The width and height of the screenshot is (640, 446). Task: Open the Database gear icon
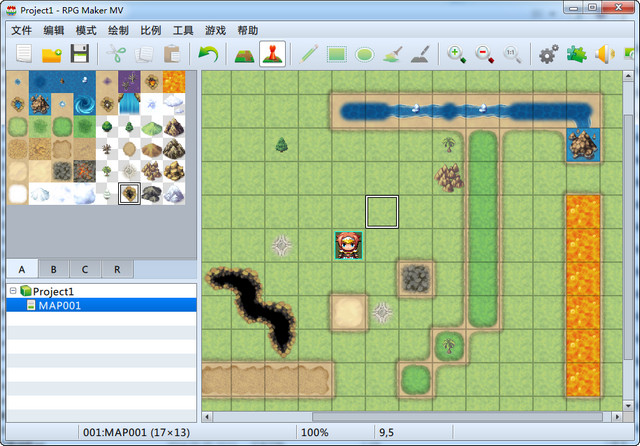tap(549, 54)
